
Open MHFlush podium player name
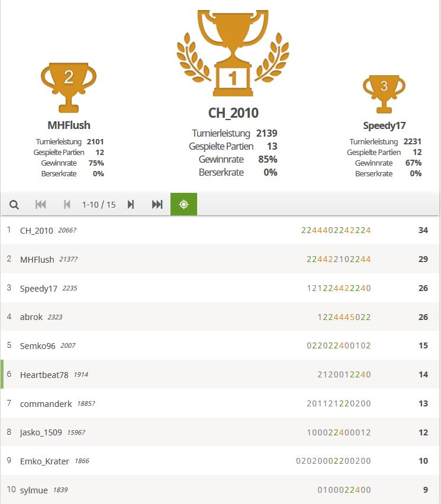(69, 125)
